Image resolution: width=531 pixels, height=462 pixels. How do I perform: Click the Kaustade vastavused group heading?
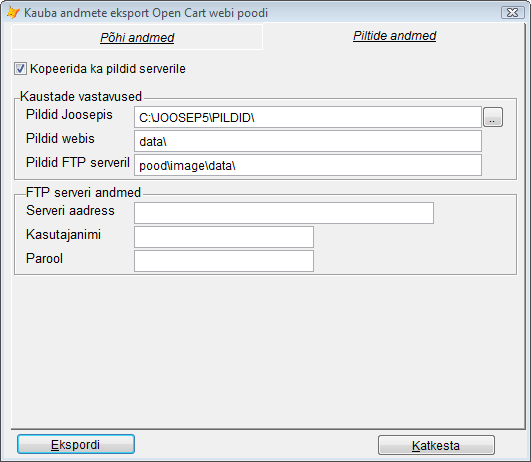tap(81, 97)
